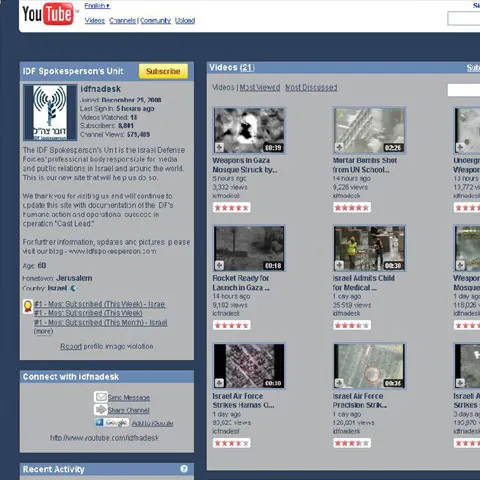Add Weapons in Gaza Mosque video to QuickList
This screenshot has height=480, width=480.
pyautogui.click(x=219, y=147)
